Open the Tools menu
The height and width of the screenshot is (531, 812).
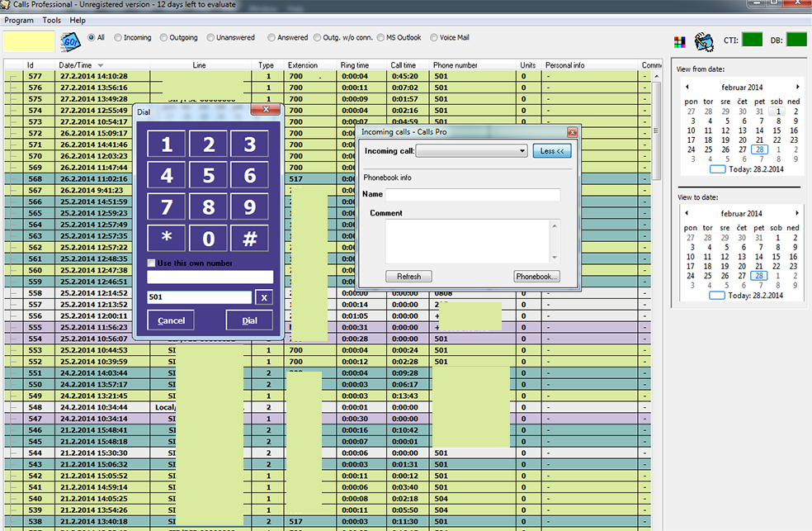tap(51, 20)
